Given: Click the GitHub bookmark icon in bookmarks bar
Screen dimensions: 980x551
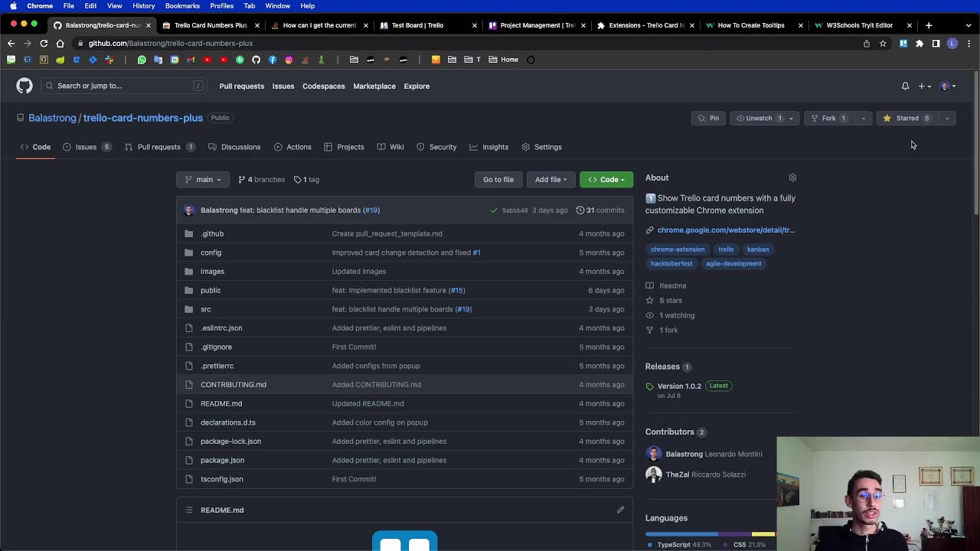Looking at the screenshot, I should [x=256, y=60].
